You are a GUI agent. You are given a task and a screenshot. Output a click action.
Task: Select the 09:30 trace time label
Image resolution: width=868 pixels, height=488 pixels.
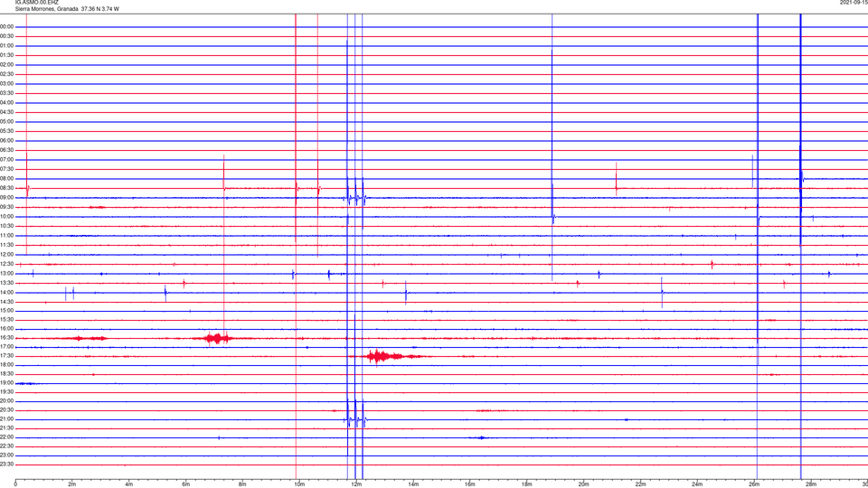tap(7, 207)
